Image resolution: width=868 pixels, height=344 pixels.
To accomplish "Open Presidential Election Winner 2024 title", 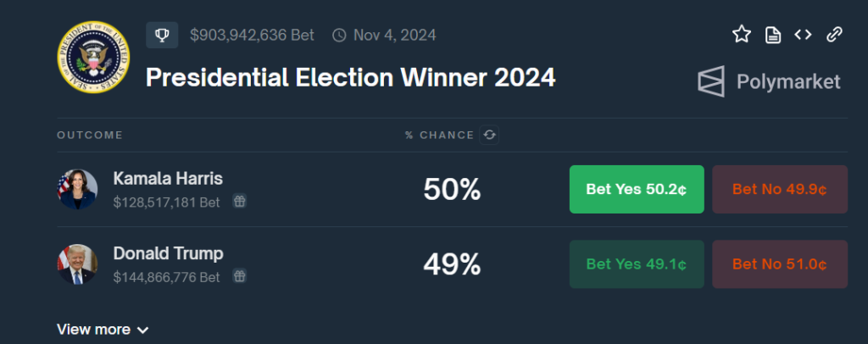I will point(350,78).
